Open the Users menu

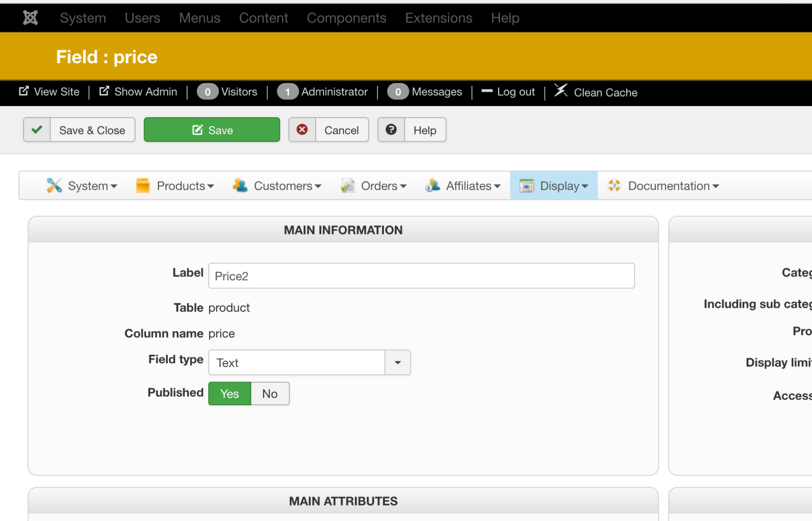[x=143, y=18]
